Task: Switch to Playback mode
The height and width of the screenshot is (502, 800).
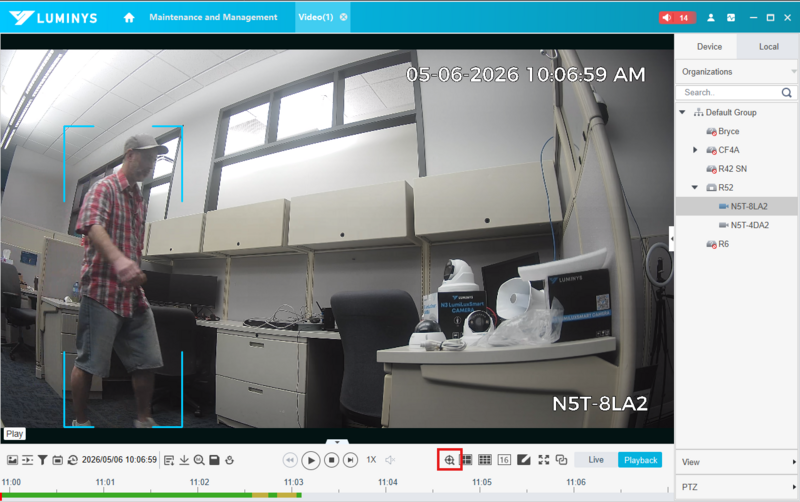Action: 640,460
